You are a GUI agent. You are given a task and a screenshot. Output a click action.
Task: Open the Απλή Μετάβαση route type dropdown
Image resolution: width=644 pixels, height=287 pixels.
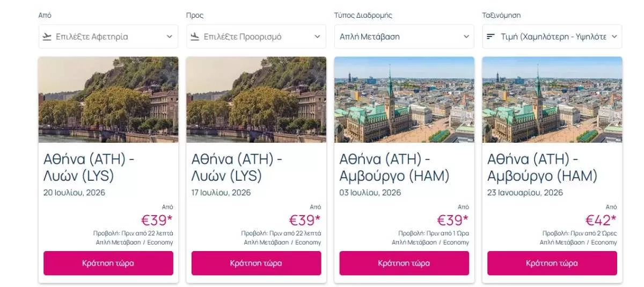[404, 36]
